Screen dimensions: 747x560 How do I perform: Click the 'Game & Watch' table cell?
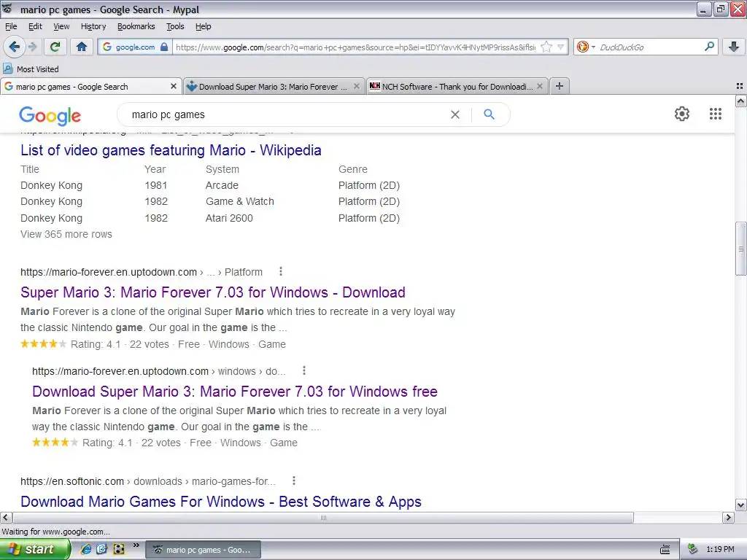pos(239,201)
